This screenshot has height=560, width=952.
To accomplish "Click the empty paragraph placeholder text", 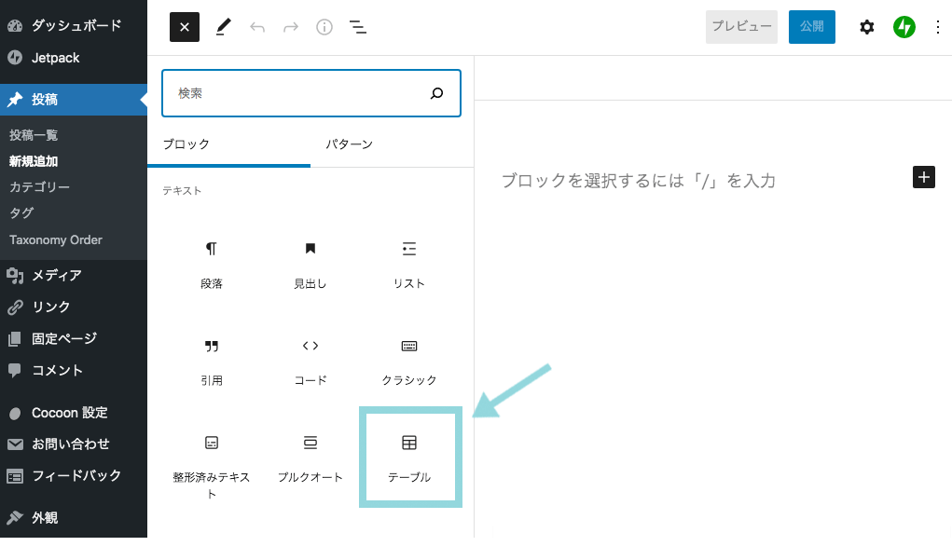I will (x=638, y=181).
